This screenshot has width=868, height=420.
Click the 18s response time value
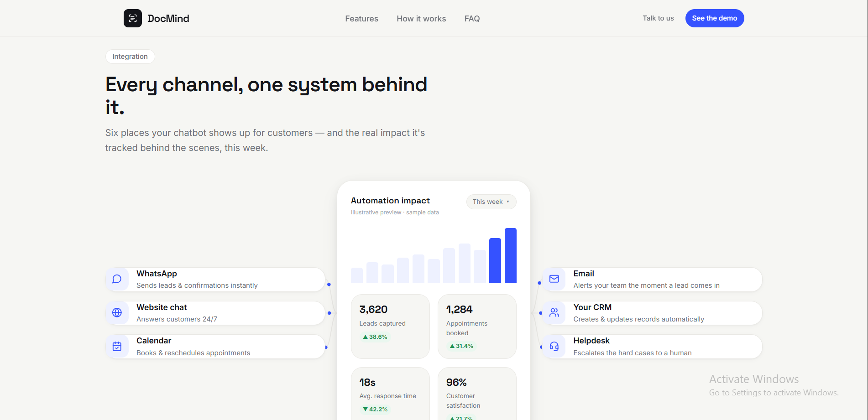tap(367, 382)
